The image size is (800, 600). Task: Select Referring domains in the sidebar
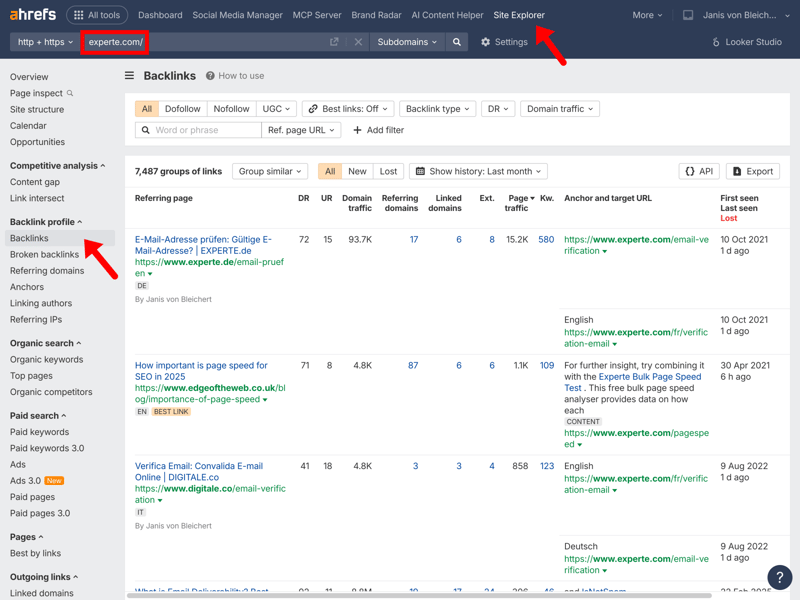(47, 271)
